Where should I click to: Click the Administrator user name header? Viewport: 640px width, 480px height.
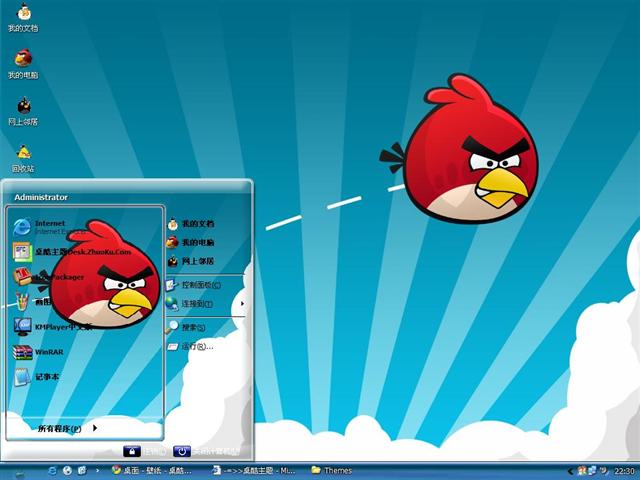(41, 198)
